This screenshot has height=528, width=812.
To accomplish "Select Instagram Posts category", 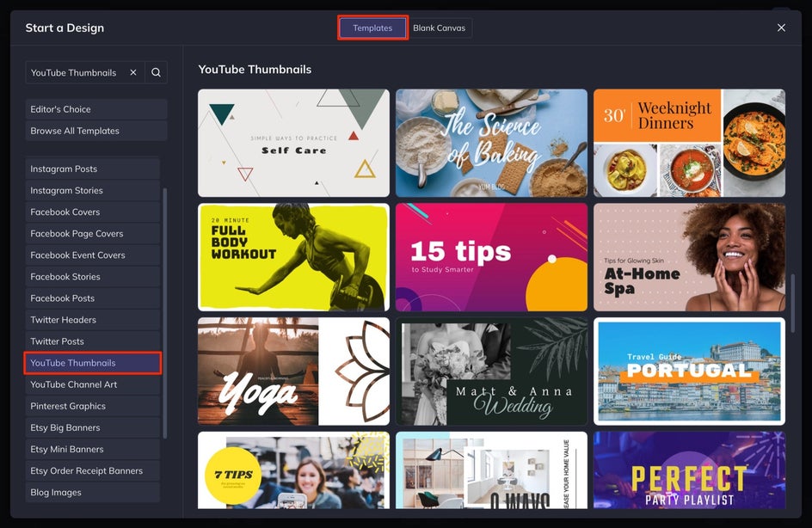I will click(92, 169).
